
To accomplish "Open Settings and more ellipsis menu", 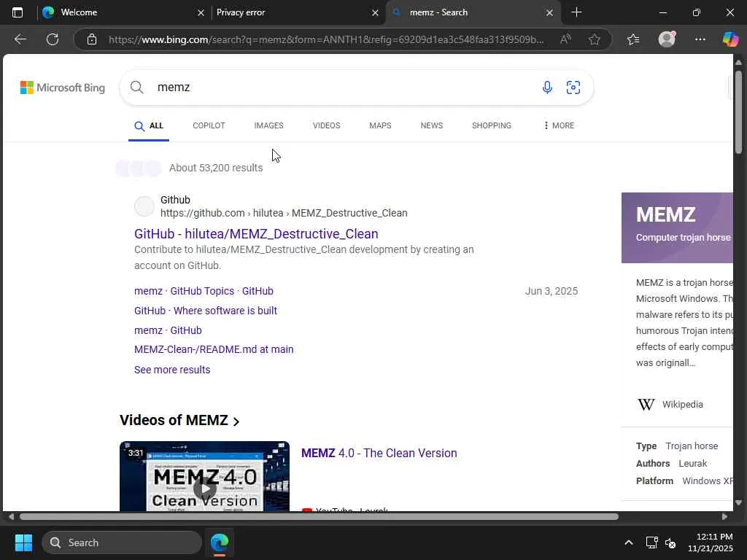I will tap(700, 39).
